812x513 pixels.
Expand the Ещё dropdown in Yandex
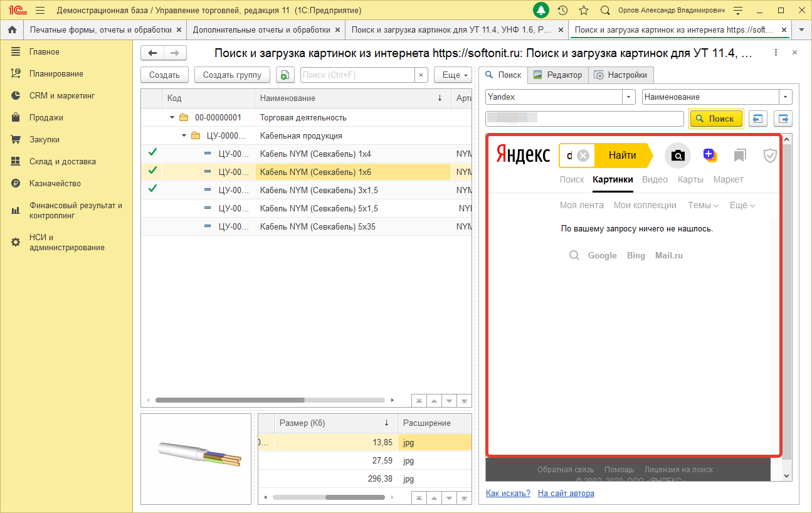742,205
